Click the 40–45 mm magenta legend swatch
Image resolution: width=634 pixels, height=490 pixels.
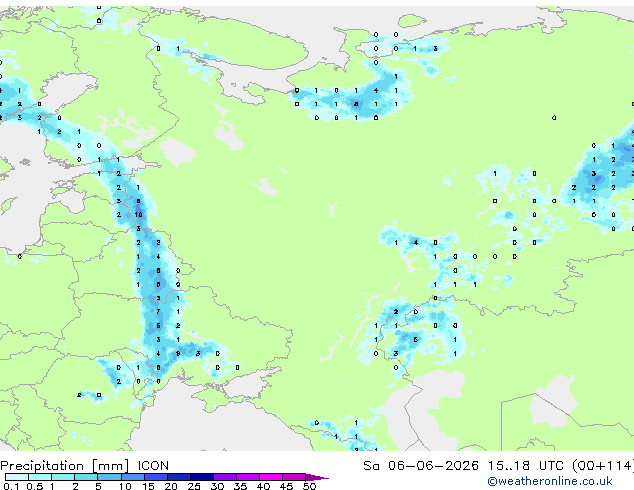271,477
